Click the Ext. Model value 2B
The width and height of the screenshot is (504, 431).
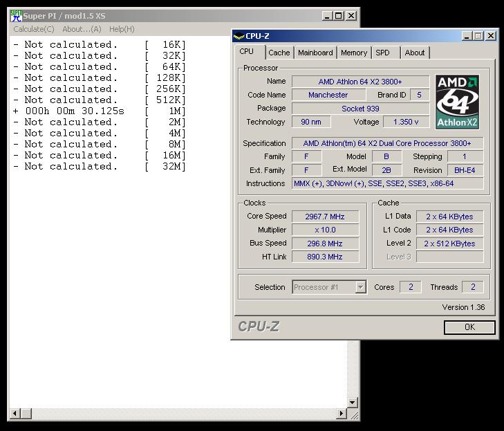point(386,170)
